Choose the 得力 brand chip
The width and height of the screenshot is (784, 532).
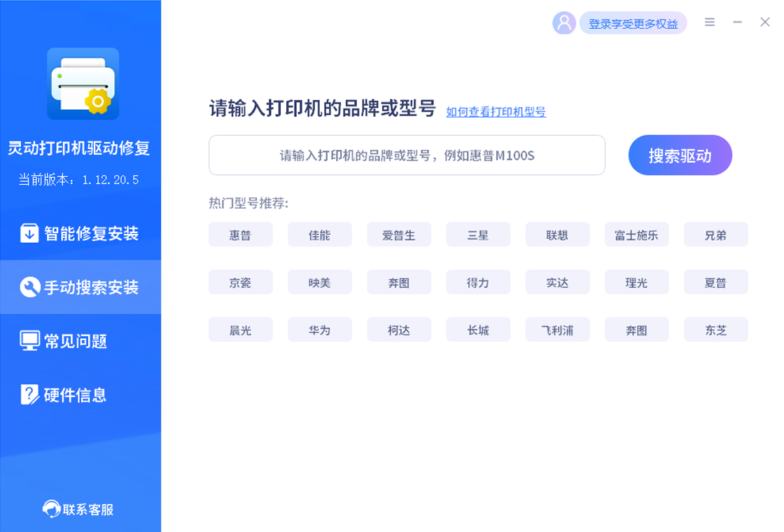[x=478, y=282]
